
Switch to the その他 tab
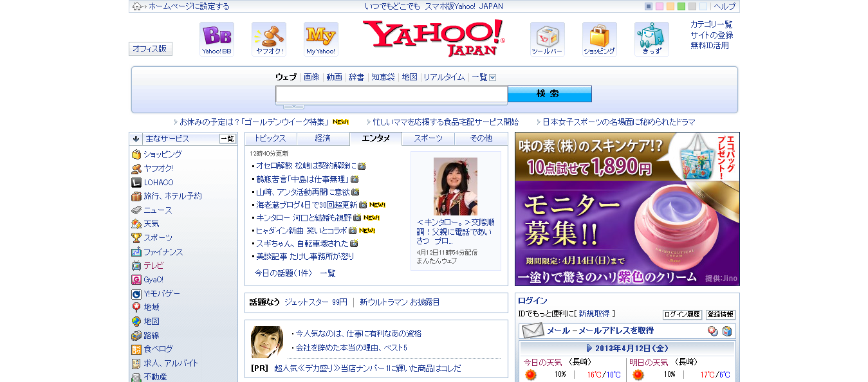481,138
